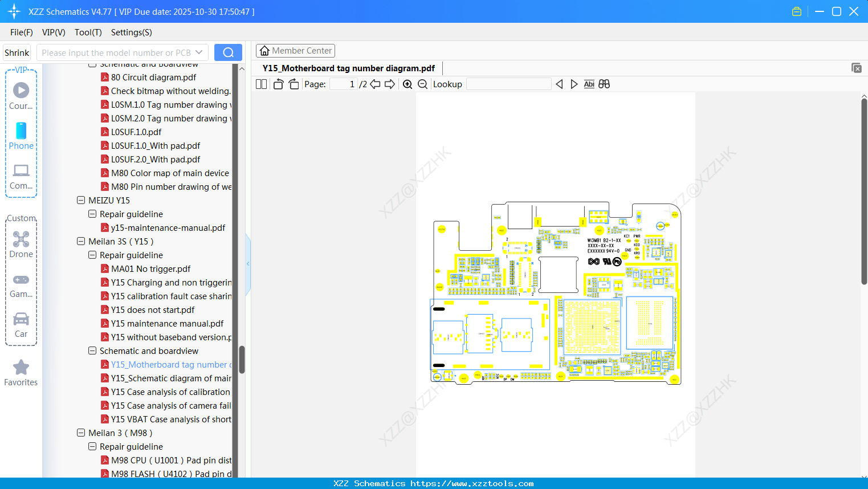Open the briefcase icon in title bar
This screenshot has width=868, height=489.
click(x=796, y=11)
